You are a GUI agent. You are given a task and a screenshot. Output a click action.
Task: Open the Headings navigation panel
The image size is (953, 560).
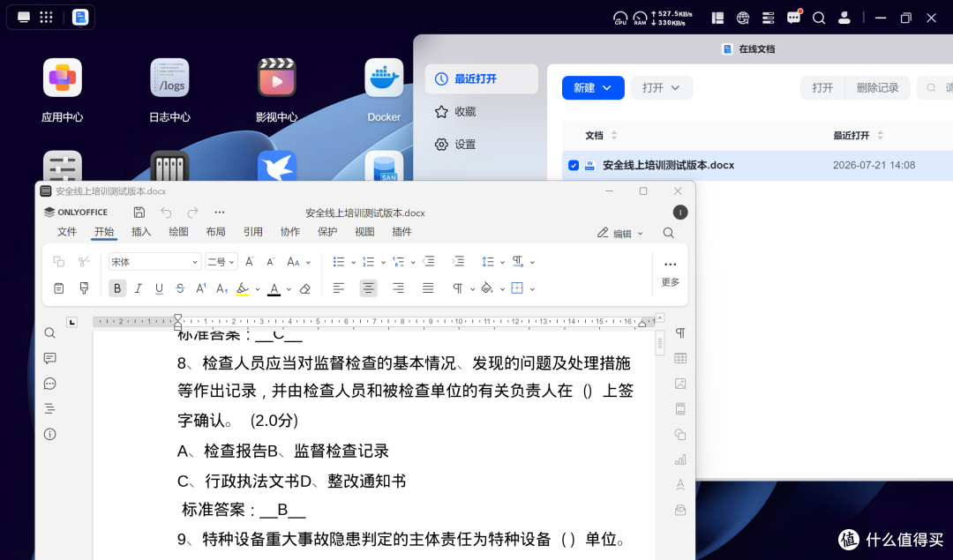click(x=49, y=409)
